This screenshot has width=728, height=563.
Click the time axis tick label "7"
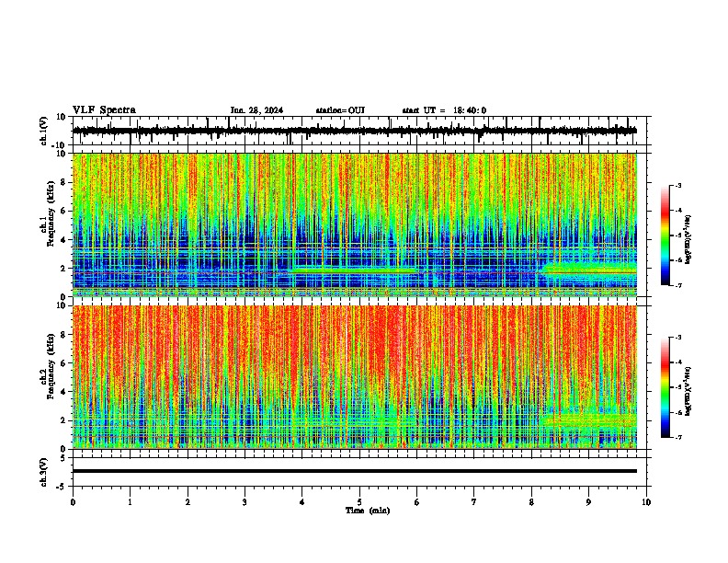click(474, 502)
